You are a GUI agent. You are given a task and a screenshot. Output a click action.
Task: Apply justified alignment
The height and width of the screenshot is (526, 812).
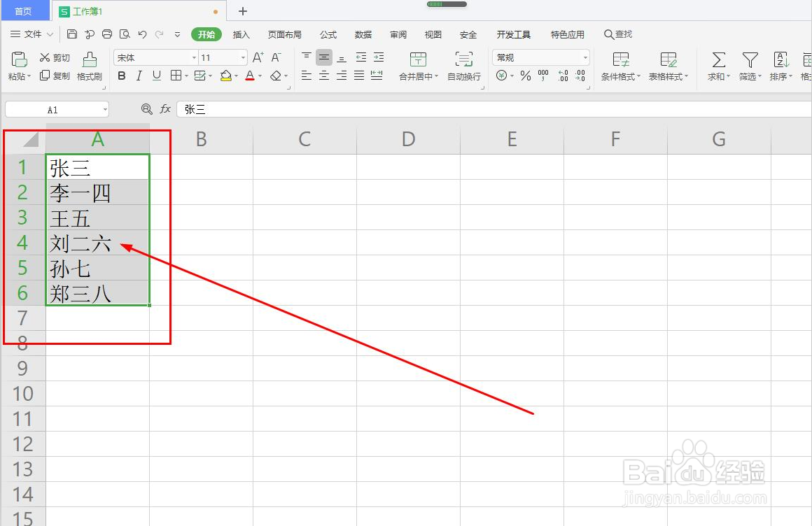click(x=359, y=76)
